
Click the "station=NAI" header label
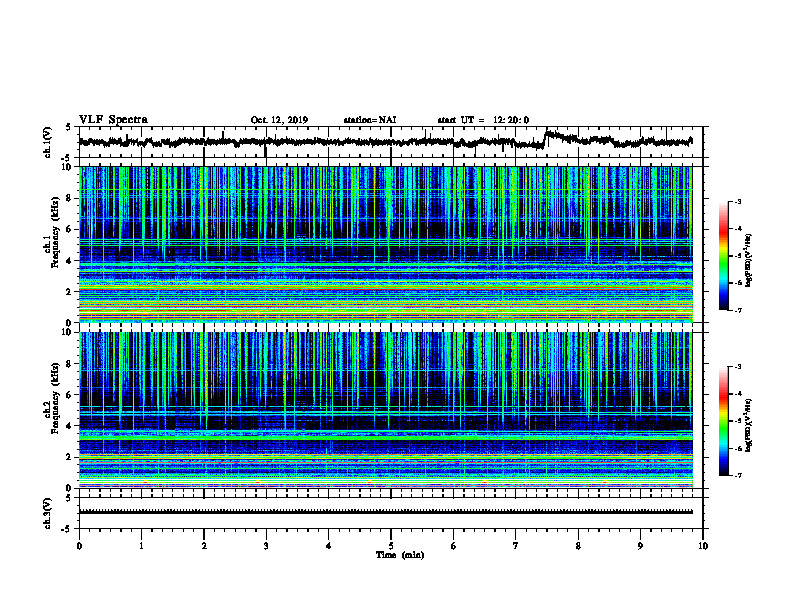[x=370, y=120]
